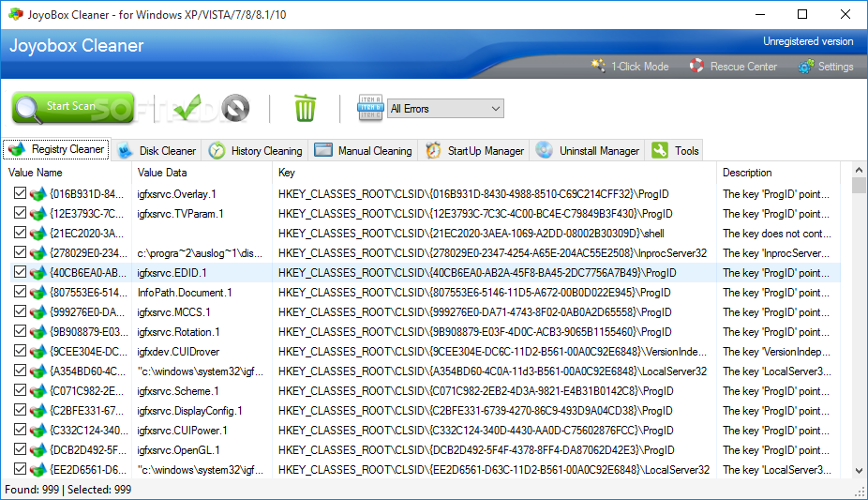Switch to the Tools tab
This screenshot has width=868, height=500.
coord(674,151)
